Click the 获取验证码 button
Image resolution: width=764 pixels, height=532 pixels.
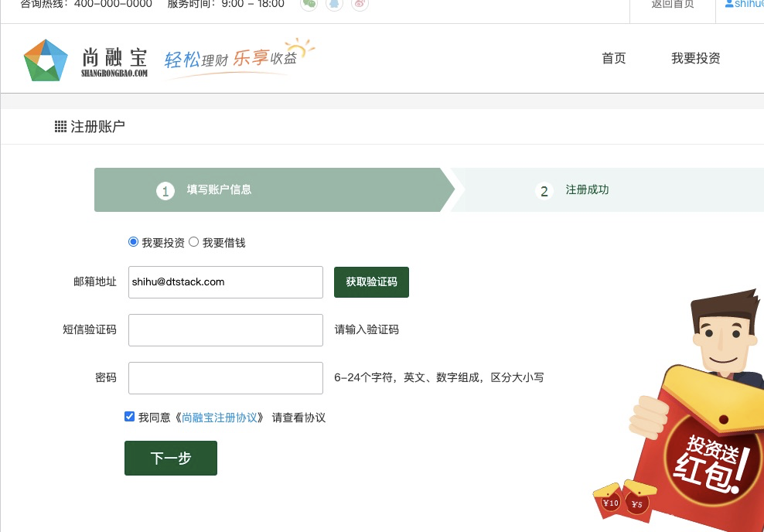371,282
